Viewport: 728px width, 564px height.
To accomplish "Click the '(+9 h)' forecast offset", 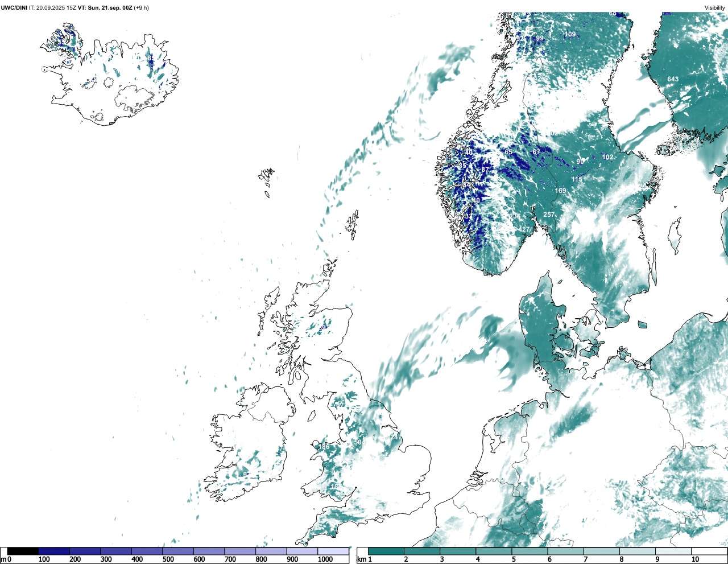I will 141,8.
